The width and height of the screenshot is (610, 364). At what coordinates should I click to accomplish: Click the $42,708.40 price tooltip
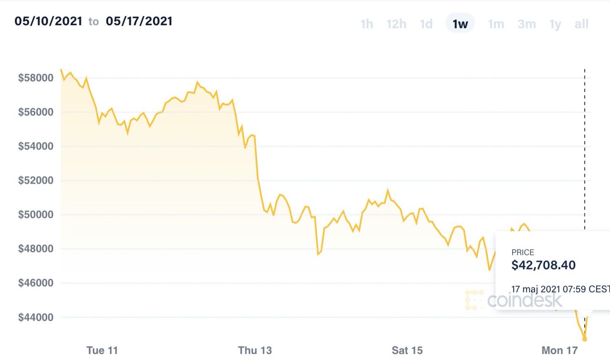coord(553,271)
